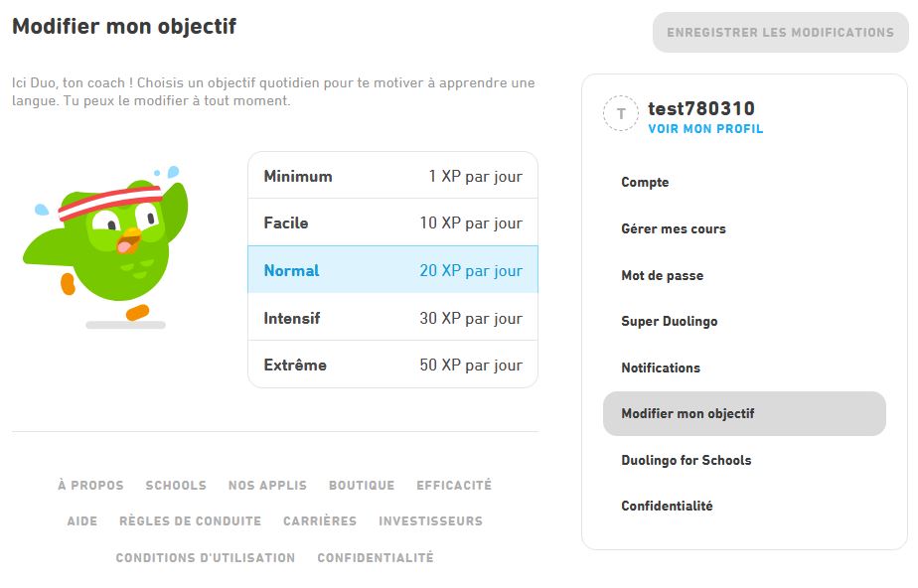The image size is (918, 588).
Task: Open Super Duolingo settings
Action: [x=669, y=321]
